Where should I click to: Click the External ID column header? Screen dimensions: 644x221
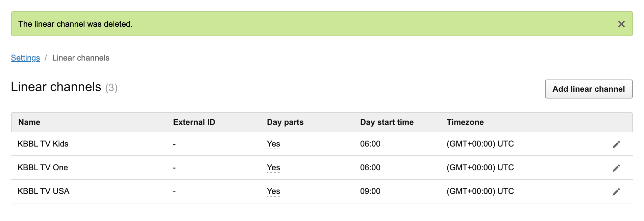pyautogui.click(x=194, y=122)
